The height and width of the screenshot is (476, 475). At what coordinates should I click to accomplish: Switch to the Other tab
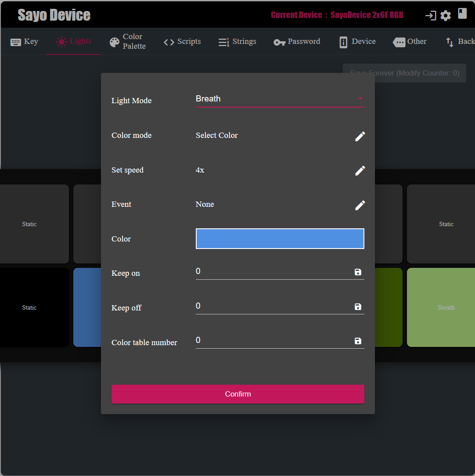[410, 42]
